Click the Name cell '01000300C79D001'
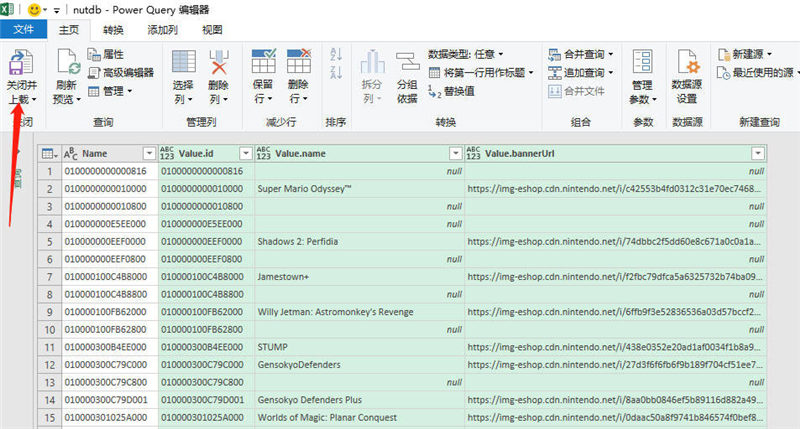 tap(110, 400)
